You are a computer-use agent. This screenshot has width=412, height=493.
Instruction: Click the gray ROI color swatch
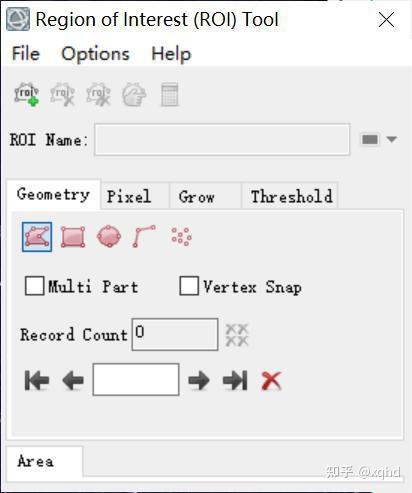click(370, 139)
